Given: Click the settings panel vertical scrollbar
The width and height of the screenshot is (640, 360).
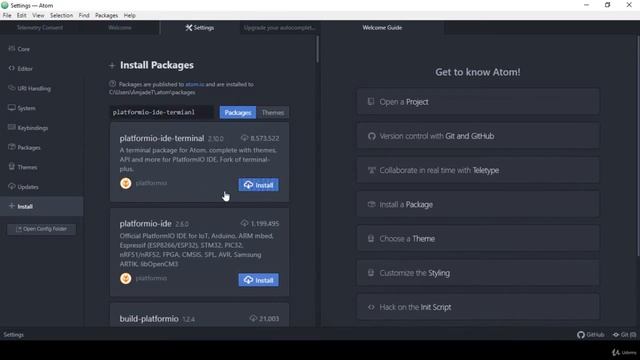Looking at the screenshot, I should click(x=317, y=49).
